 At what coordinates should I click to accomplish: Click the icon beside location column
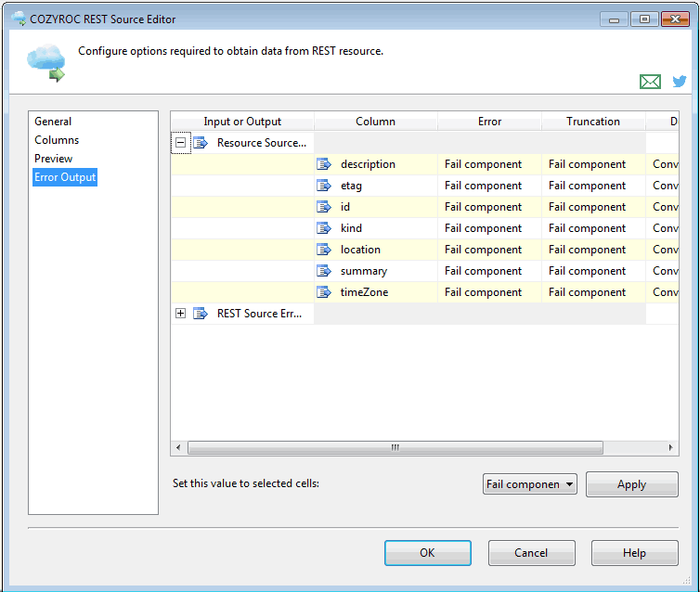pyautogui.click(x=324, y=250)
